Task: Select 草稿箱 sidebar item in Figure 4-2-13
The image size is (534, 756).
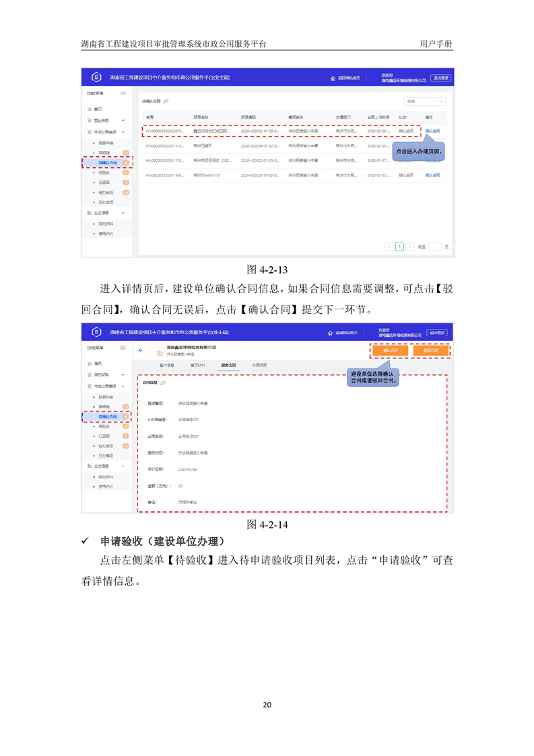Action: [104, 153]
